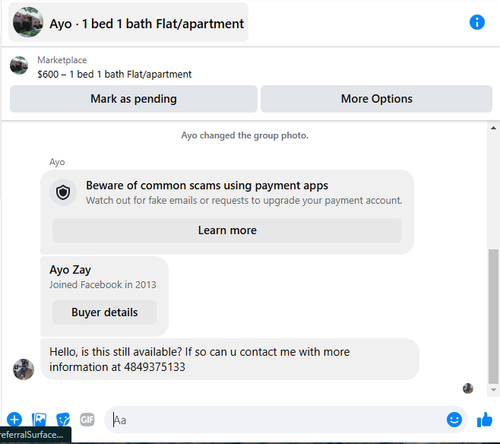Open the Ayo conversation header profile photo
The height and width of the screenshot is (444, 500).
point(28,22)
